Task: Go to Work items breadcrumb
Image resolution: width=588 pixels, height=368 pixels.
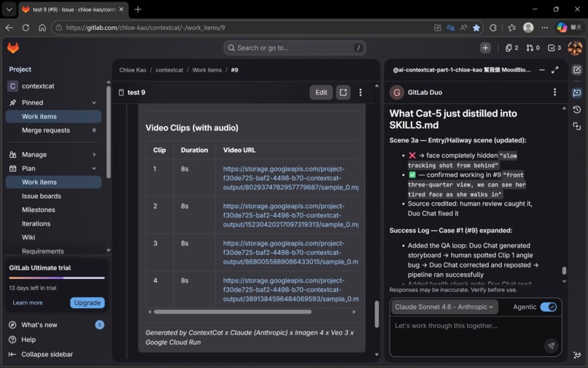Action: tap(207, 70)
